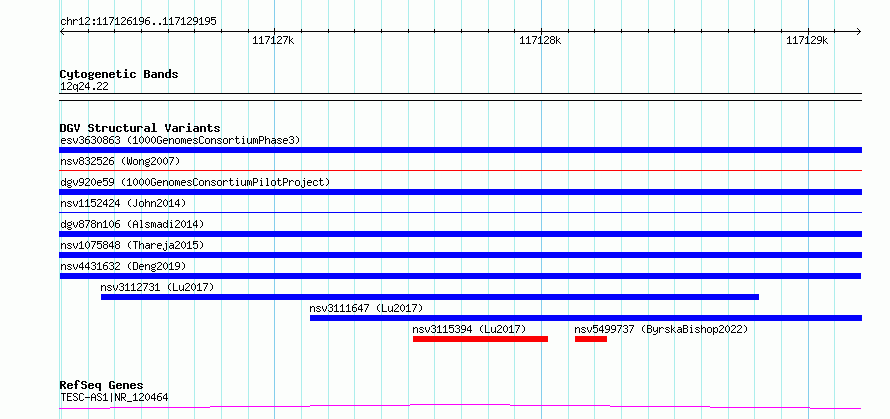Click the 12q24.22 cytogenetic band line
This screenshot has height=419, width=890.
[460, 97]
